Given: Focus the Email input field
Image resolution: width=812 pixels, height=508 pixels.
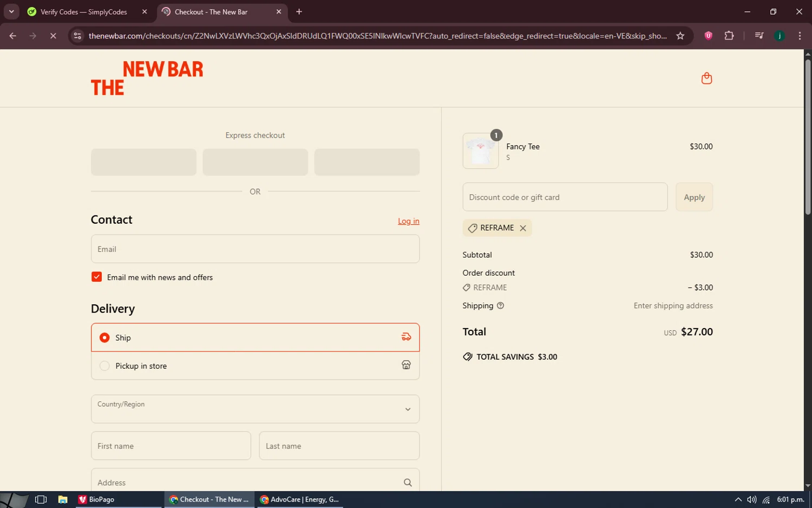Looking at the screenshot, I should coord(255,249).
